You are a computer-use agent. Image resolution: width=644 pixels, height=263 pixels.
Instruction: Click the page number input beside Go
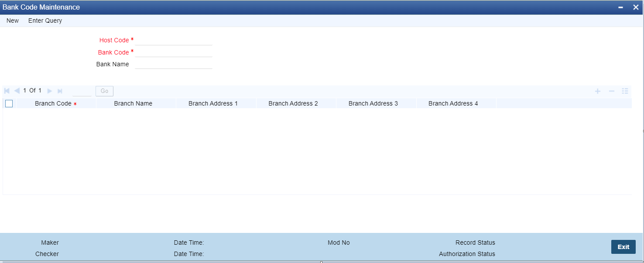click(82, 91)
